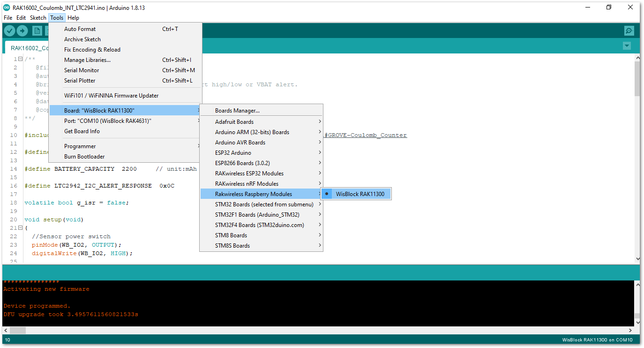644x348 pixels.
Task: Click 'pinMode(WB_IO2, OUTPUT);' code line
Action: tap(76, 245)
